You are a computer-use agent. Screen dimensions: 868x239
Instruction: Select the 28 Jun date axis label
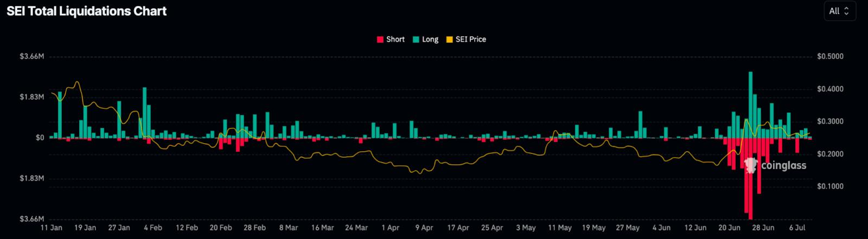[763, 228]
